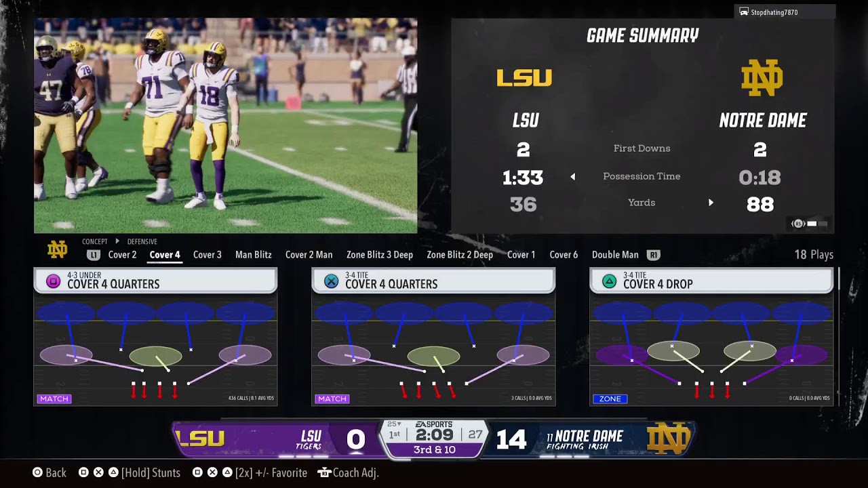This screenshot has width=868, height=488.
Task: Choose the 3-4 Tite Cover 4 Quarters diagram
Action: pyautogui.click(x=433, y=350)
